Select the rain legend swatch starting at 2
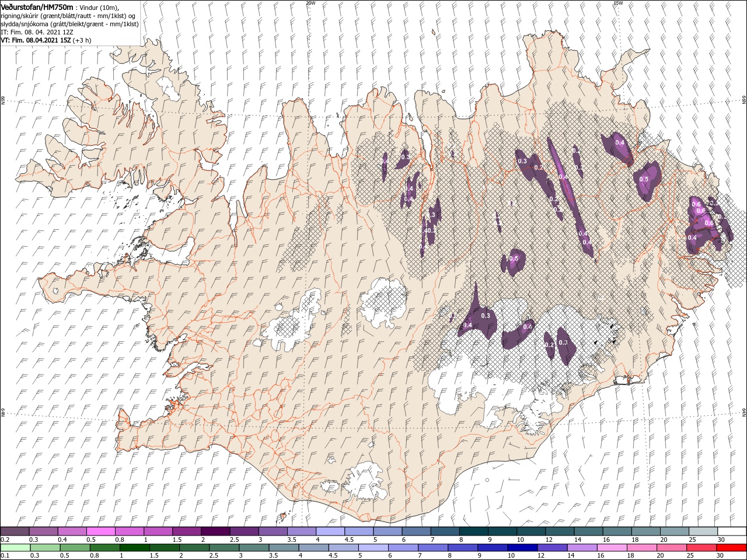This screenshot has height=560, width=747. 194,548
